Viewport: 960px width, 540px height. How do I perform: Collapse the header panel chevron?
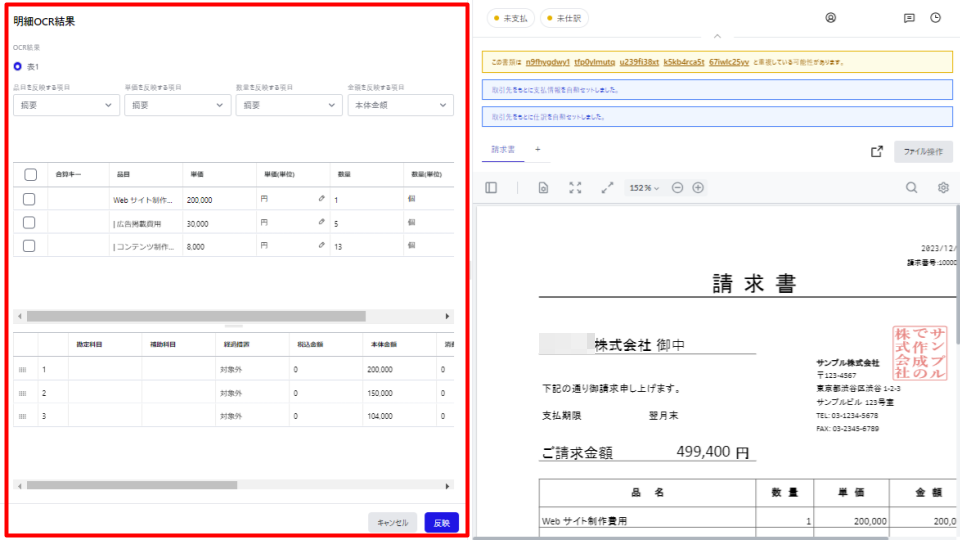[x=717, y=37]
